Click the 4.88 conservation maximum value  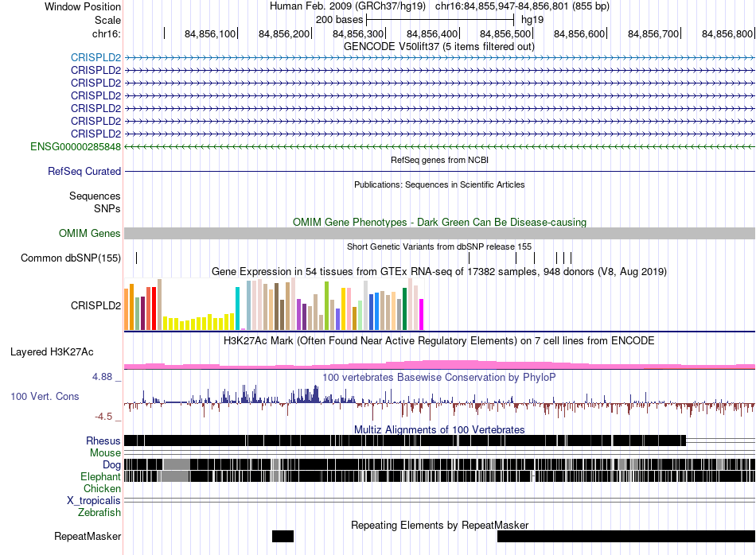pyautogui.click(x=102, y=377)
